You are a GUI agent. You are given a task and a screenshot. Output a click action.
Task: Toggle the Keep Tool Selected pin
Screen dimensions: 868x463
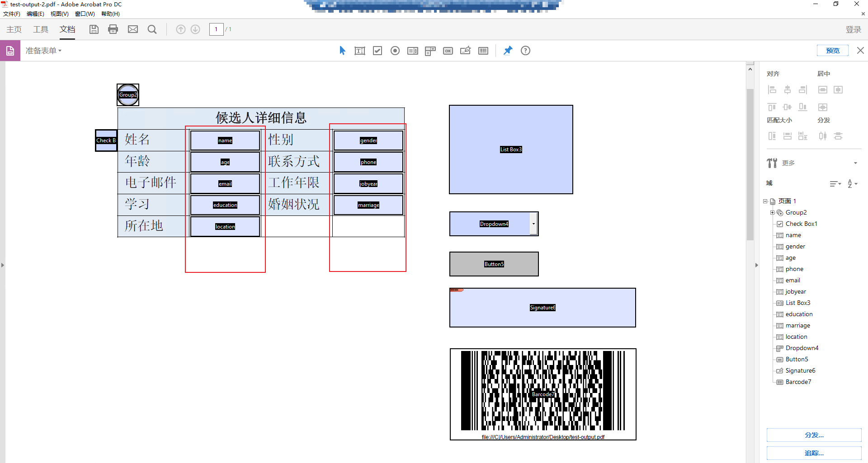[x=508, y=51]
